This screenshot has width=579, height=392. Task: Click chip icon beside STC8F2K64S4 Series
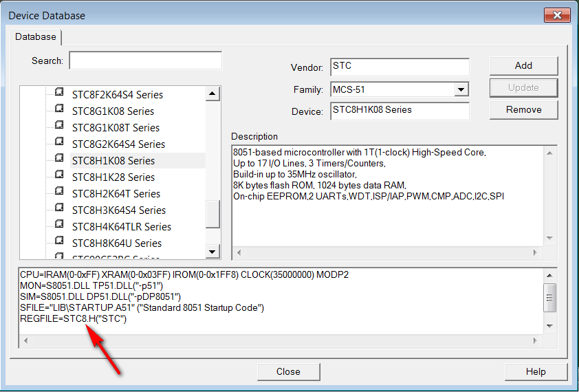pyautogui.click(x=59, y=91)
